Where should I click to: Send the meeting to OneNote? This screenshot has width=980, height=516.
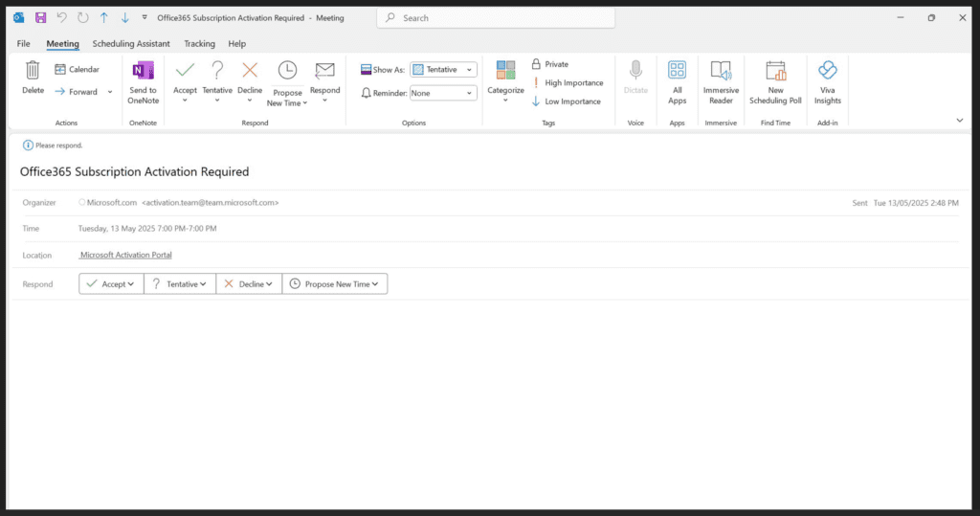(x=144, y=82)
